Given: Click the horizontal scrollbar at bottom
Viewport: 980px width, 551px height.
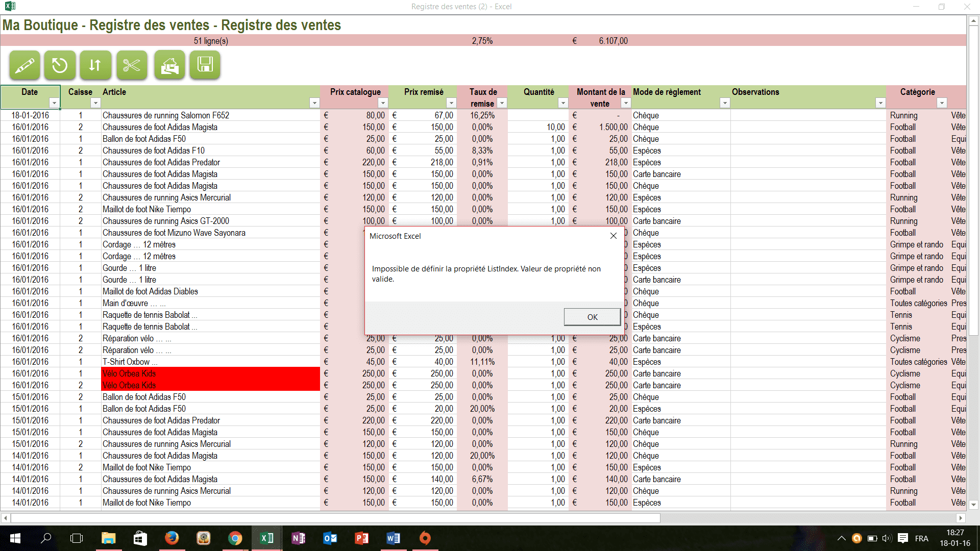Looking at the screenshot, I should coord(335,518).
